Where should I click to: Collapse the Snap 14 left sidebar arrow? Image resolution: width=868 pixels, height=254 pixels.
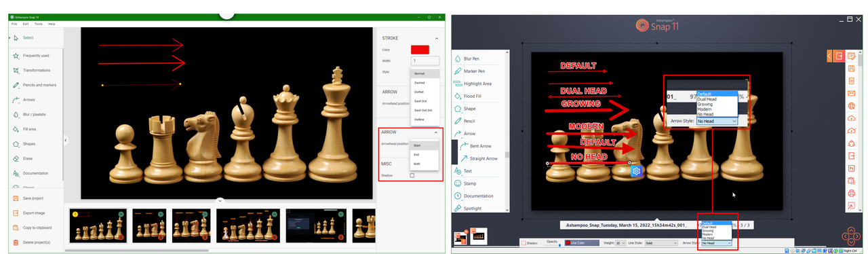pos(66,141)
